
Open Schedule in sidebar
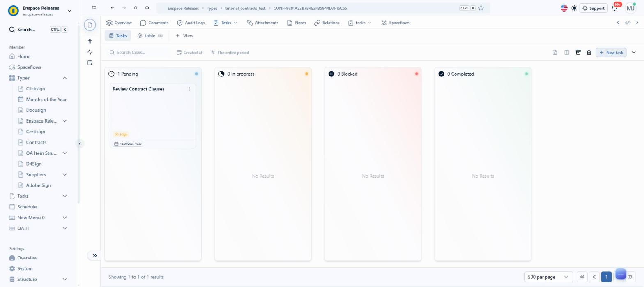(27, 207)
